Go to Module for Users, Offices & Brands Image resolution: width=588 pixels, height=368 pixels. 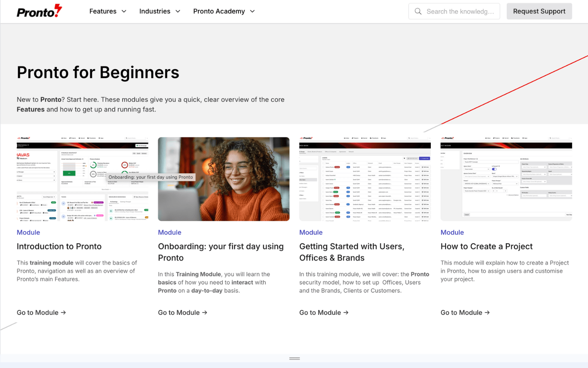(x=324, y=312)
